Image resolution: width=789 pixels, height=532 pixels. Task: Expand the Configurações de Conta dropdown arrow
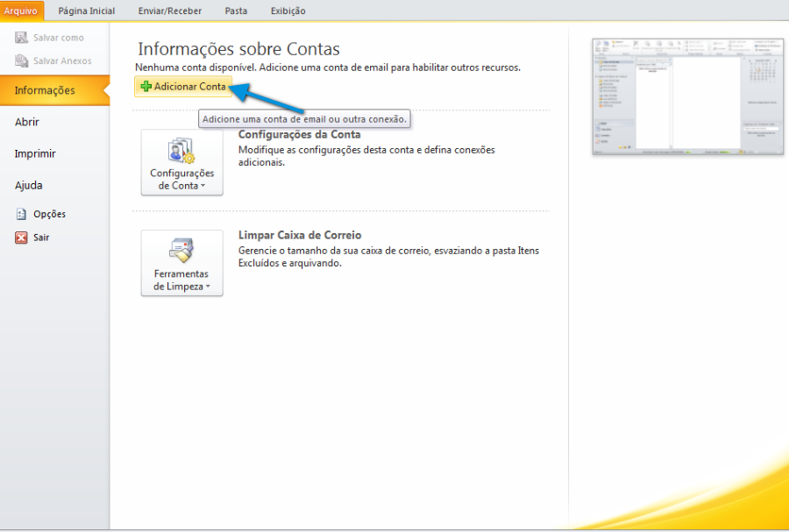tap(203, 186)
